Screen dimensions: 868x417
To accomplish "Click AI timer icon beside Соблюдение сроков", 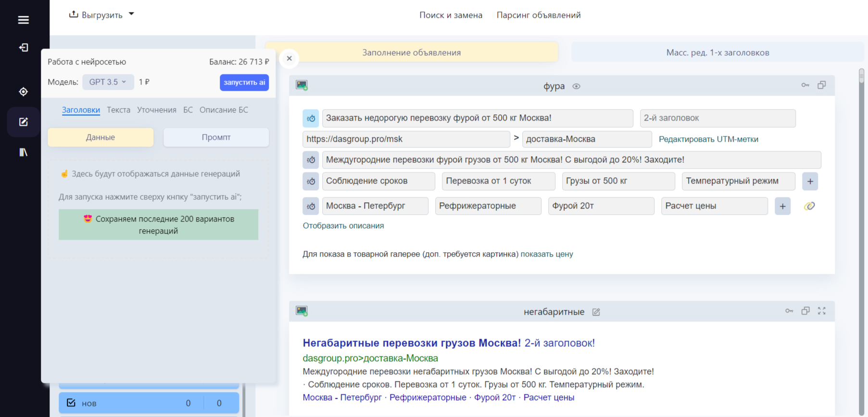I will pos(311,181).
